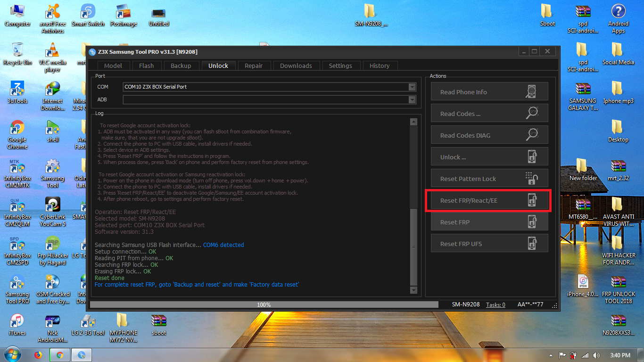Open the Downloads tab

click(296, 66)
